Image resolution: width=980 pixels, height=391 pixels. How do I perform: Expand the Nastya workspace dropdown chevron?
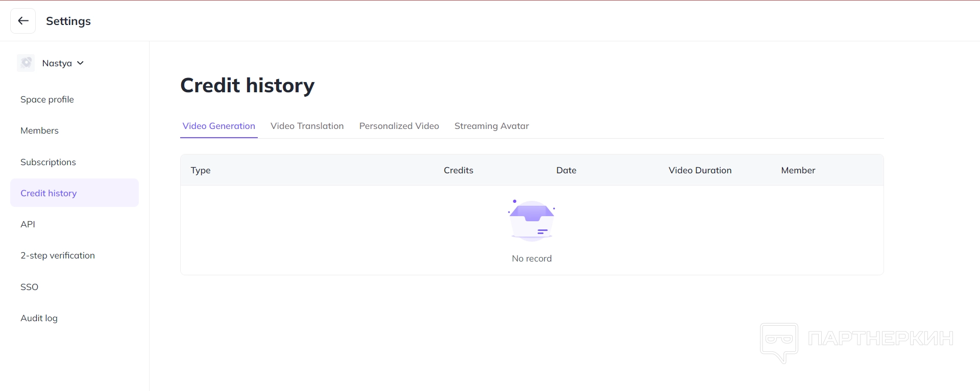[80, 63]
